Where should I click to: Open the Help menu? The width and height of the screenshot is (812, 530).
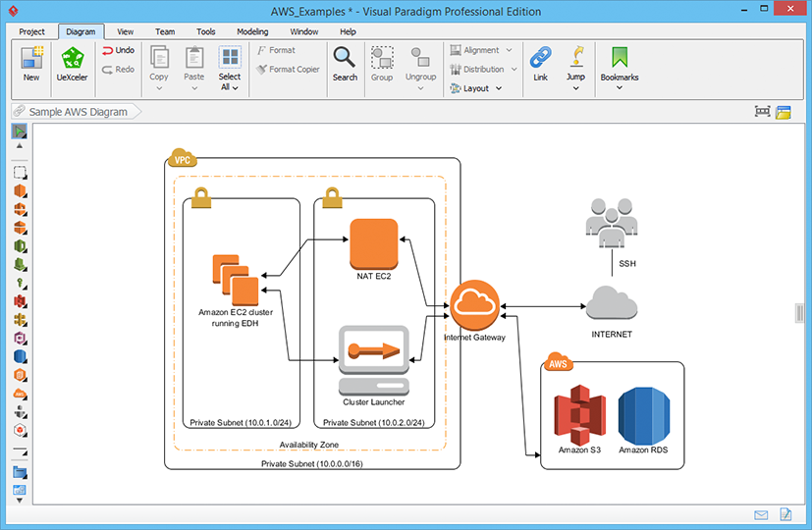[348, 31]
